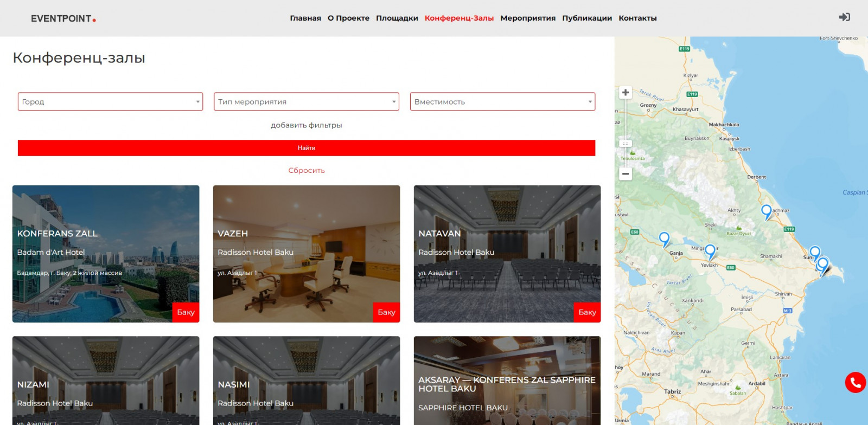Open the Главная menu item

pos(305,18)
